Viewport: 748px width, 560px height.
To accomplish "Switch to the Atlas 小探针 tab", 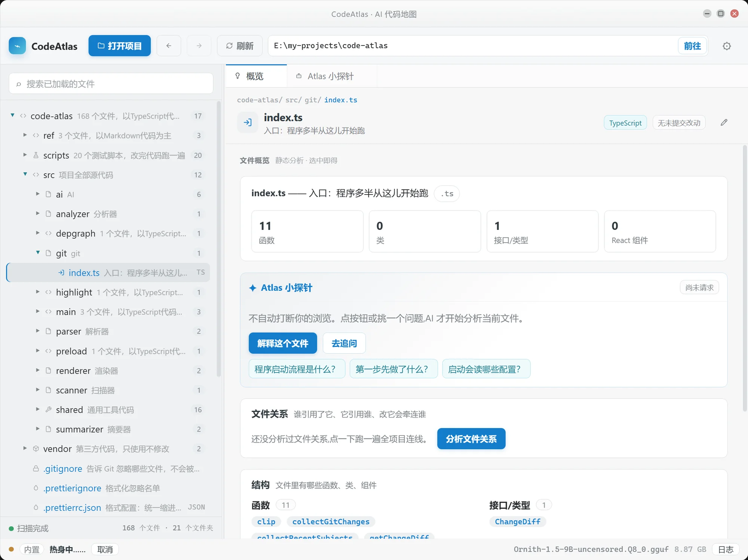I will pos(332,76).
